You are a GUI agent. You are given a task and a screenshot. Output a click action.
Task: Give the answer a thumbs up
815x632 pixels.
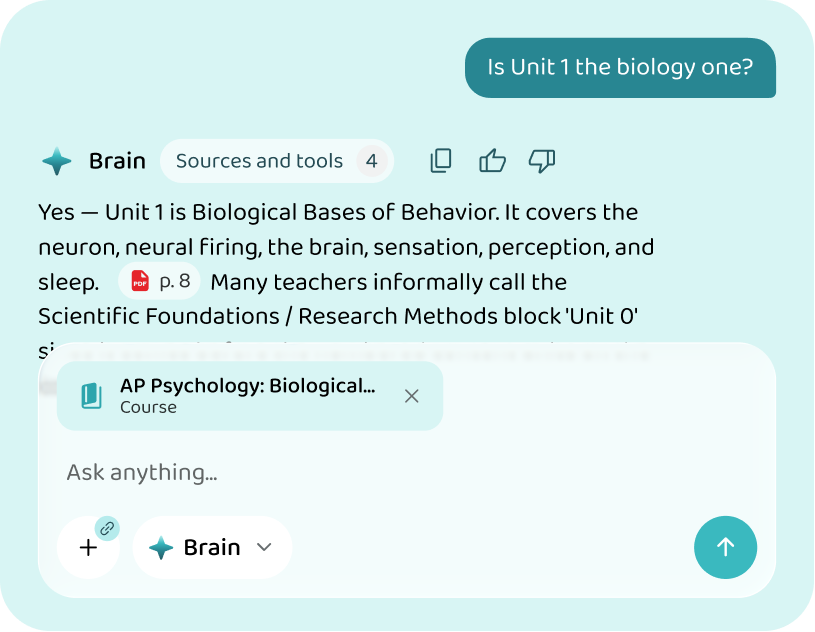pyautogui.click(x=492, y=161)
